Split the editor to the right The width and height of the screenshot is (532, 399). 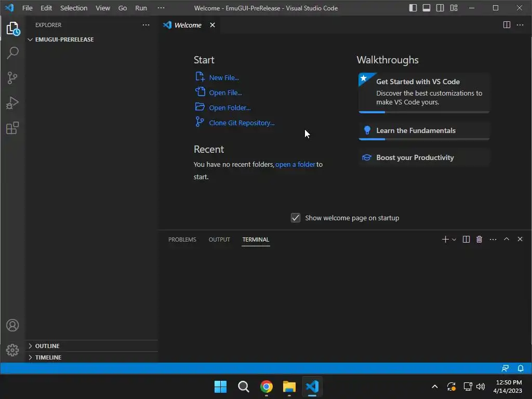point(507,25)
